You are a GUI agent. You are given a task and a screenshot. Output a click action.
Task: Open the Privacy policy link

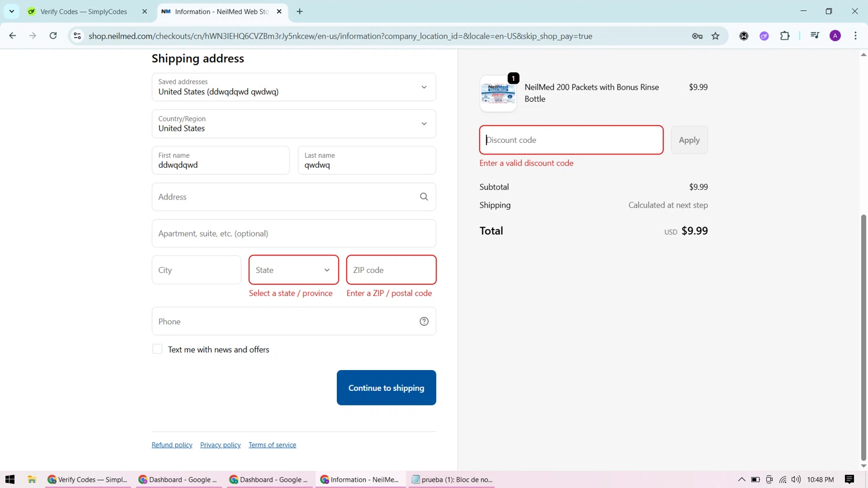(x=220, y=445)
